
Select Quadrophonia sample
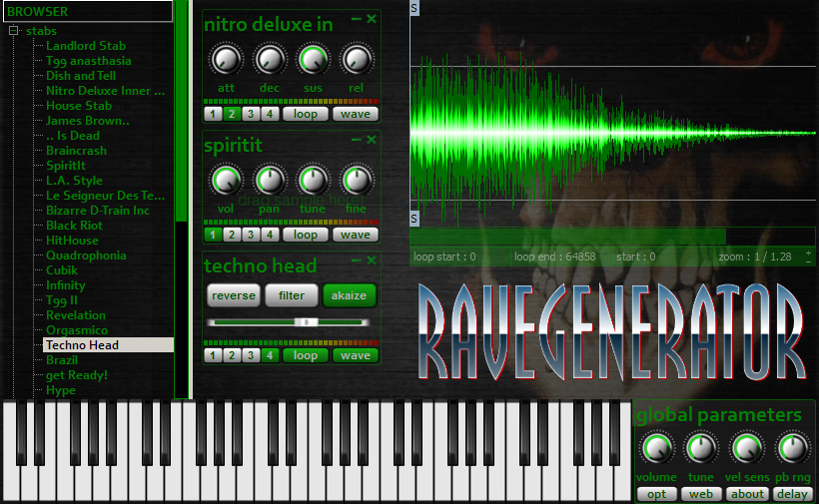[86, 255]
